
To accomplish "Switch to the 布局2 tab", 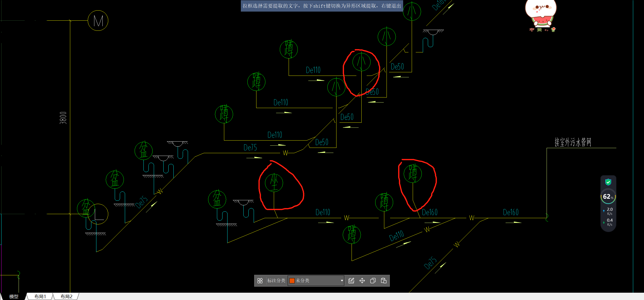I will point(66,296).
